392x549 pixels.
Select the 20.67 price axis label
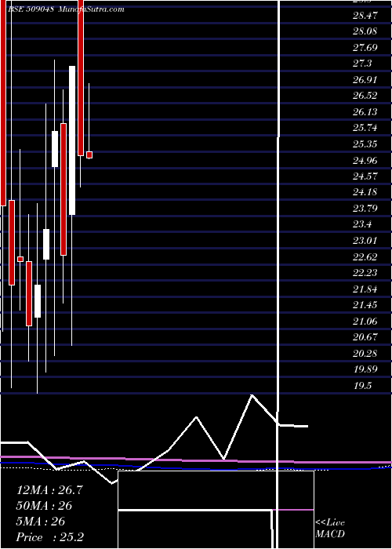(x=365, y=337)
